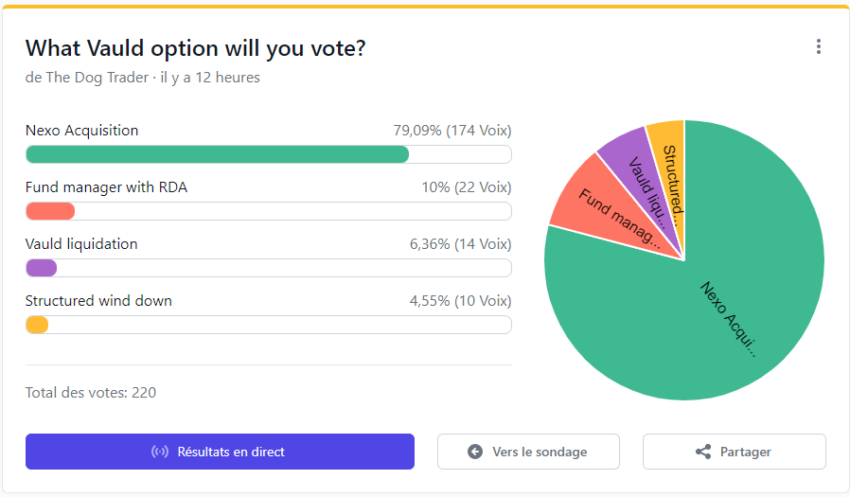850x497 pixels.
Task: Click the purple Vauld liquidation progress bar
Action: (x=41, y=268)
